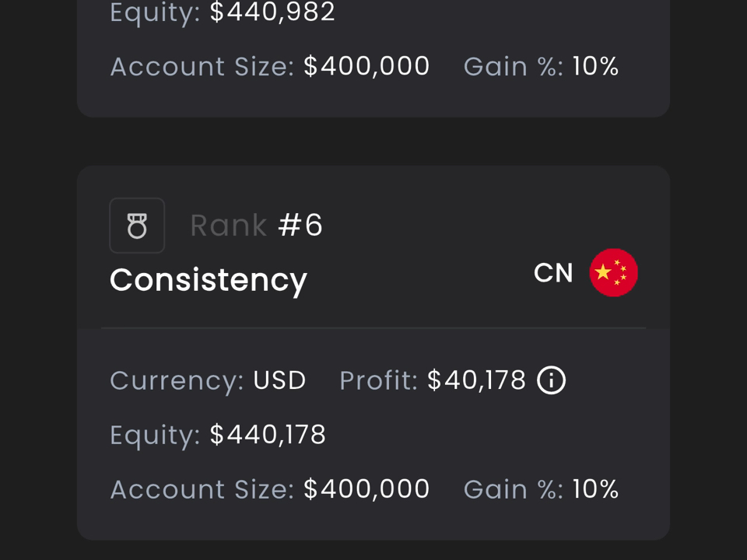This screenshot has width=747, height=560.
Task: Select the Equity $440,178 value
Action: [268, 434]
